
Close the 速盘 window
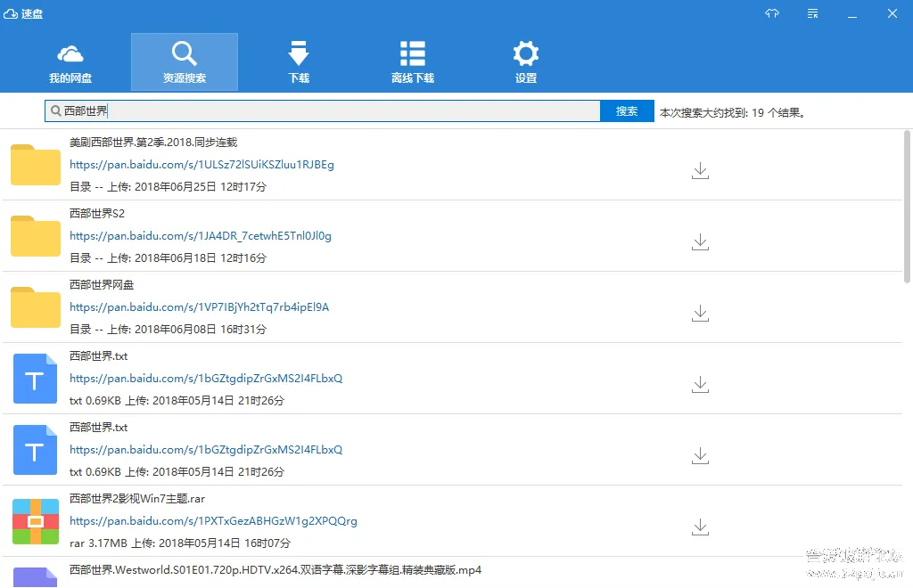(x=892, y=13)
